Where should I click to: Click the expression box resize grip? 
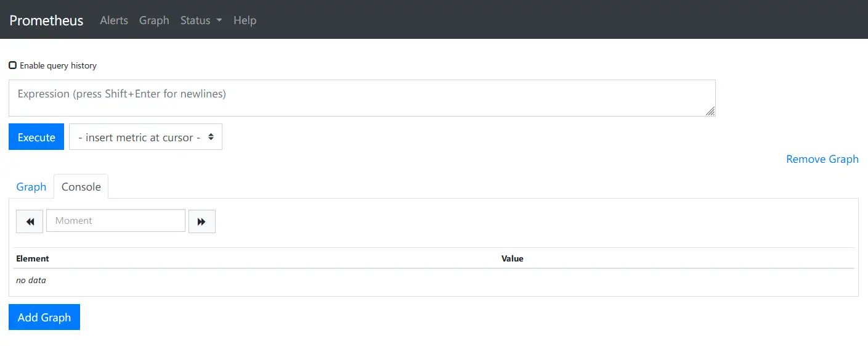pyautogui.click(x=710, y=111)
